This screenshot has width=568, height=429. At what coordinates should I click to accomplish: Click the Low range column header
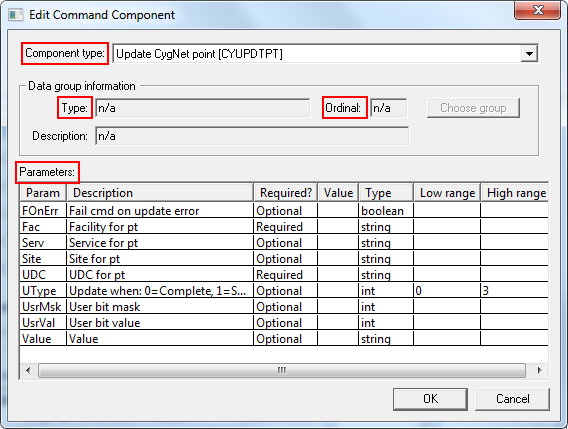[x=447, y=193]
